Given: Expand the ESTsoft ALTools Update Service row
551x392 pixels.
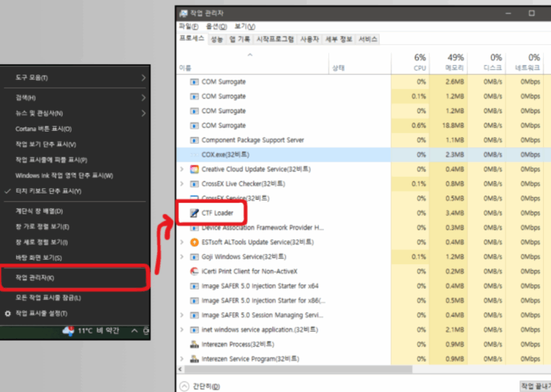Looking at the screenshot, I should point(182,243).
